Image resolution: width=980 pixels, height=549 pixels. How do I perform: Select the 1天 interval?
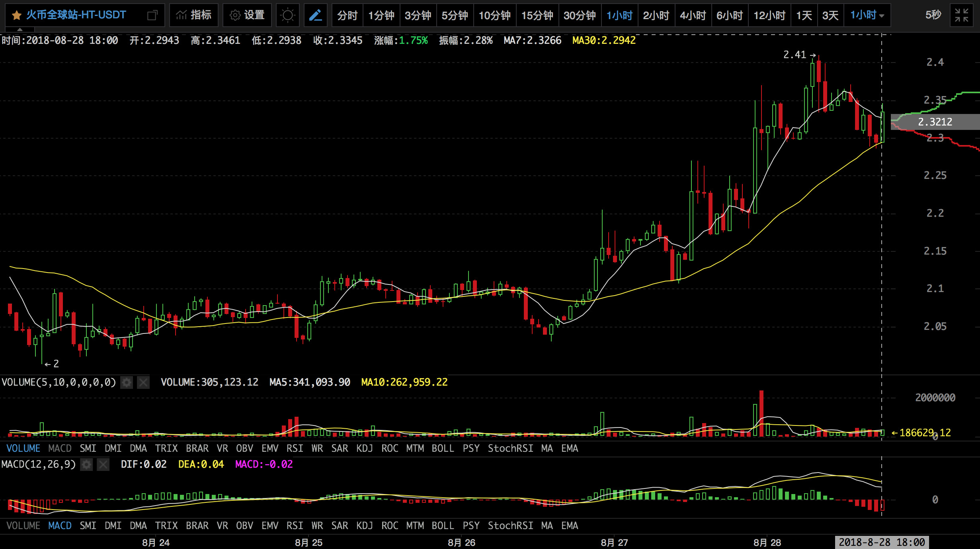coord(804,15)
